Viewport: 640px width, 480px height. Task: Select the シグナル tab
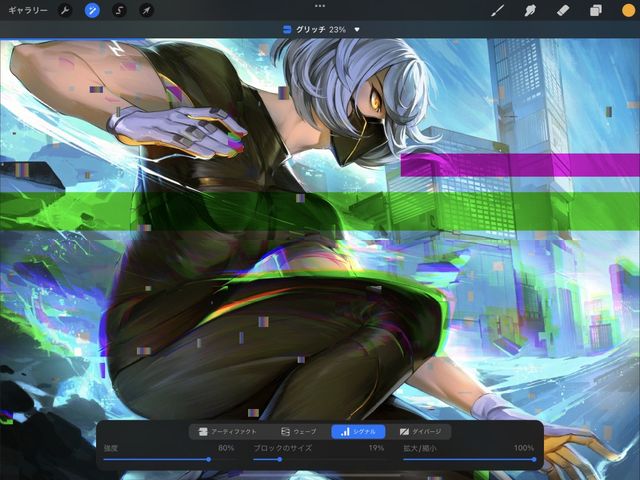coord(358,431)
